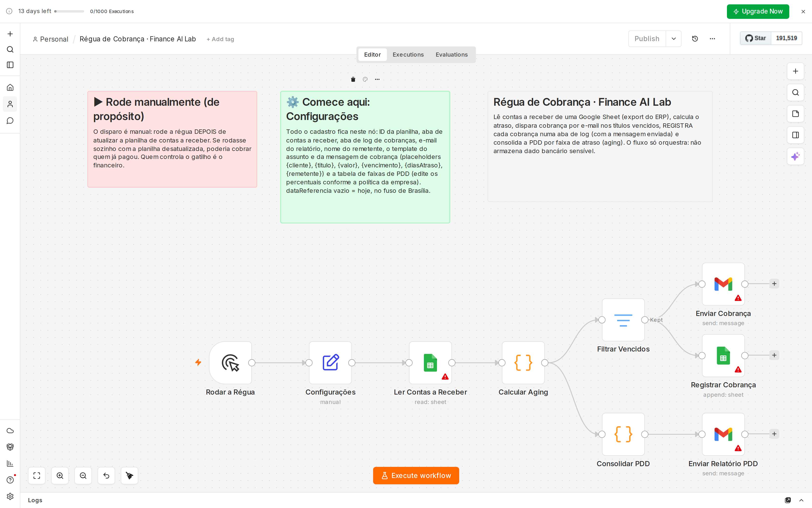Add a node with canvas plus button

point(795,71)
